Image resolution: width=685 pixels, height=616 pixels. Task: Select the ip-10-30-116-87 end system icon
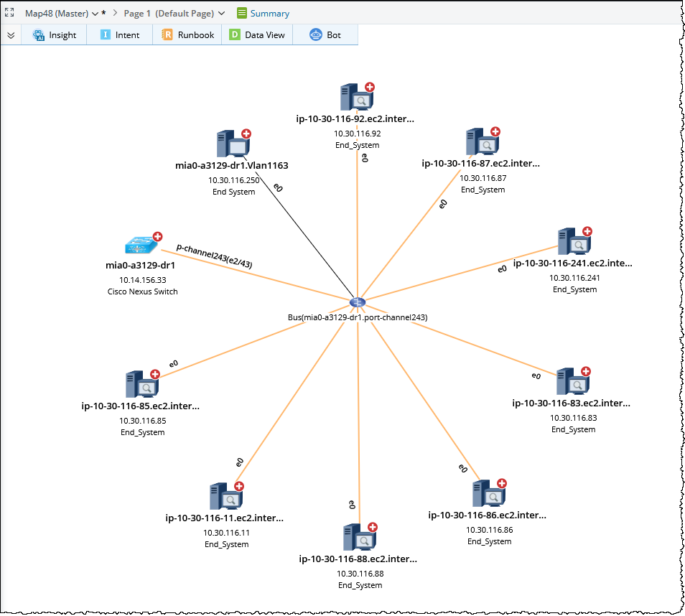483,142
